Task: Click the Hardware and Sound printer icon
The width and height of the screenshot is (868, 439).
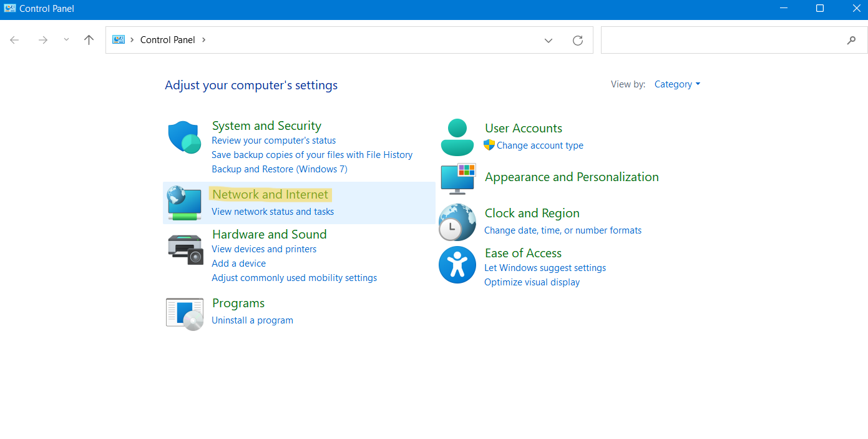Action: click(x=185, y=249)
